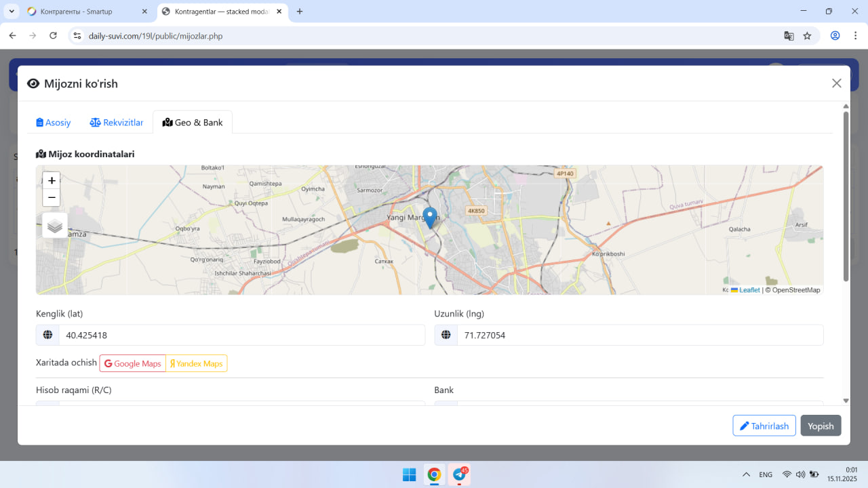The height and width of the screenshot is (488, 868).
Task: Open Telegram from the taskbar
Action: click(x=460, y=474)
